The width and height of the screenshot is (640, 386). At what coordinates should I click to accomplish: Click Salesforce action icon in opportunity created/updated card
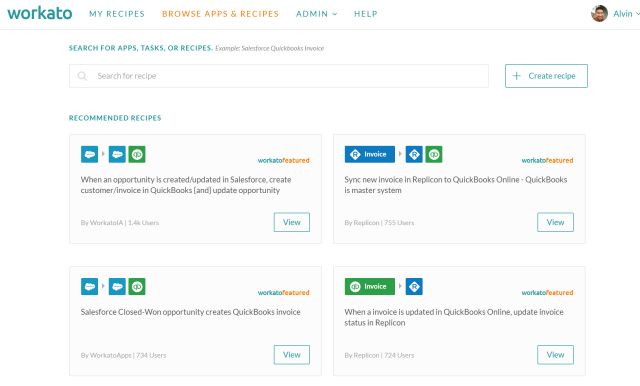(117, 154)
